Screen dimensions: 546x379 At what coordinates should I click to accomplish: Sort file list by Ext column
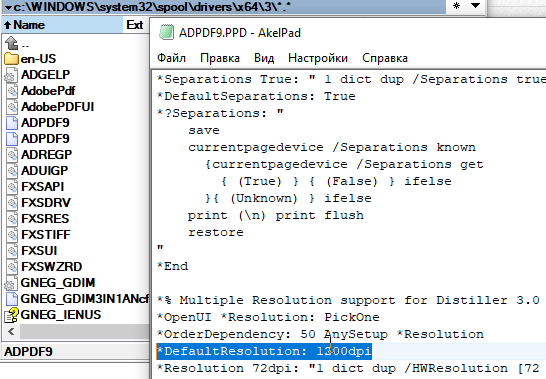136,25
